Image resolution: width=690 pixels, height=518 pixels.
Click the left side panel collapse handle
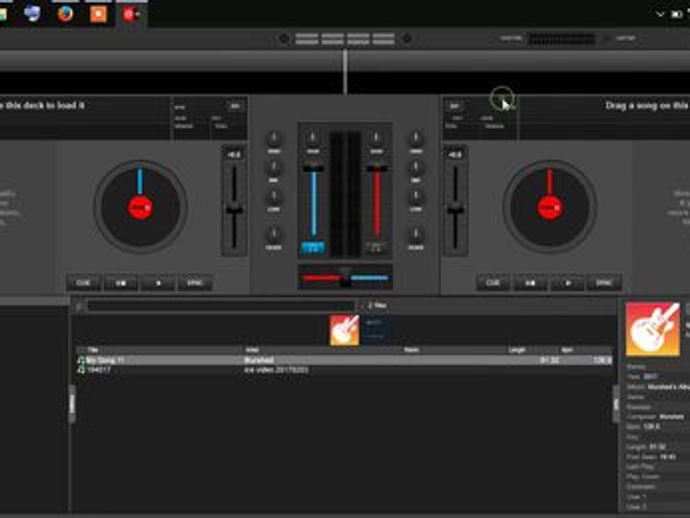pos(72,404)
